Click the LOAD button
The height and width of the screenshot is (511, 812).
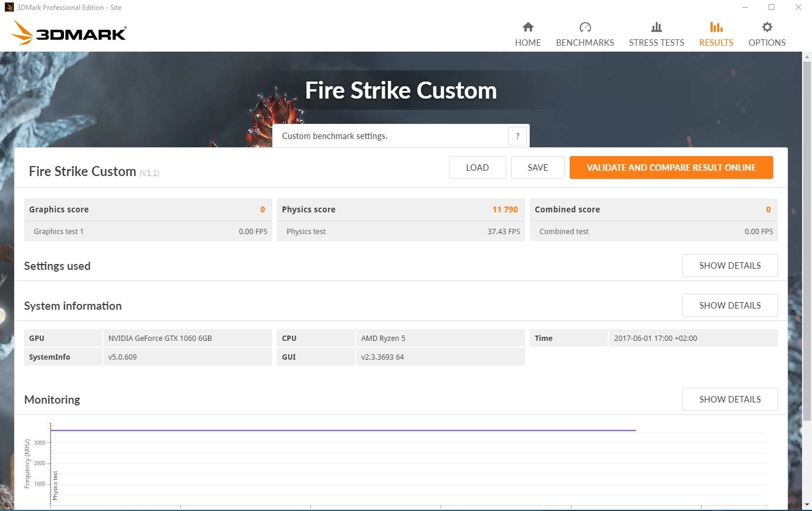[x=478, y=168]
